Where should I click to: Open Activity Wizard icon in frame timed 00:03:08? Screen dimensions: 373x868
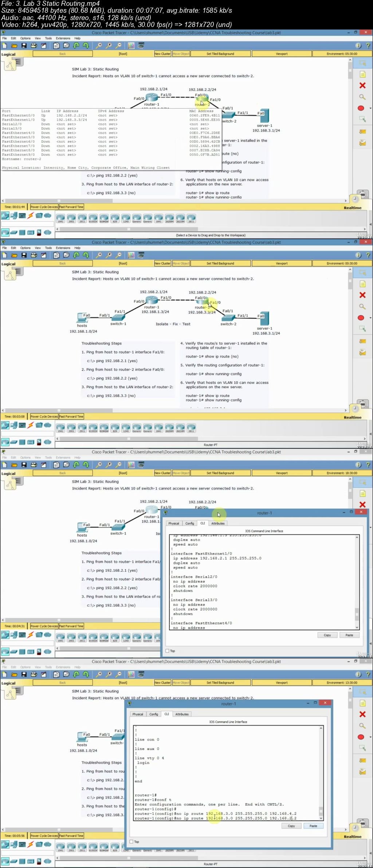[x=44, y=255]
